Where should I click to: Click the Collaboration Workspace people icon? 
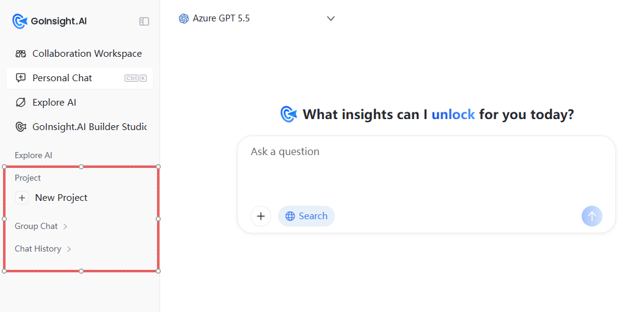pos(21,54)
